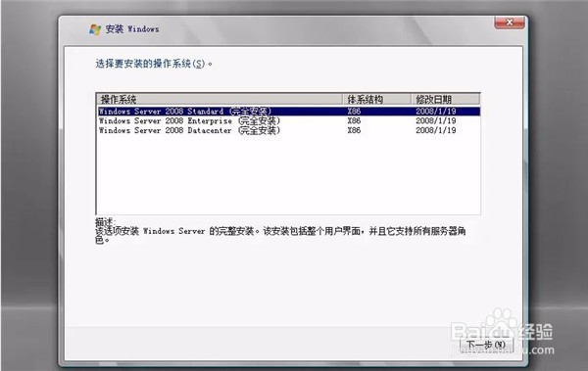Click X86 in the Standard row

coord(354,112)
